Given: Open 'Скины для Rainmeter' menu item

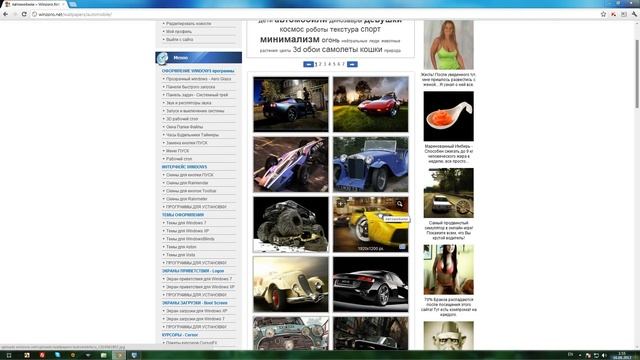Looking at the screenshot, I should pos(187,199).
